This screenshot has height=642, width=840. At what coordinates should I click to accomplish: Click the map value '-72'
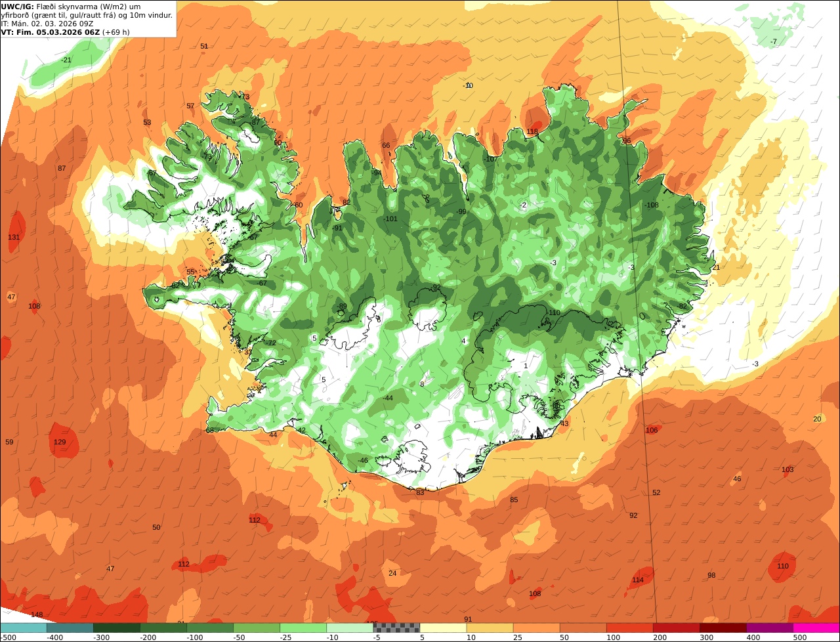[270, 343]
